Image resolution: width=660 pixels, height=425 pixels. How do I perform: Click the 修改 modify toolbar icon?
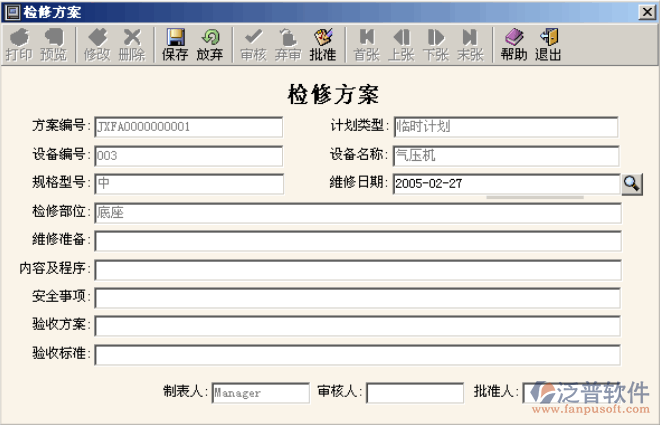pyautogui.click(x=97, y=45)
